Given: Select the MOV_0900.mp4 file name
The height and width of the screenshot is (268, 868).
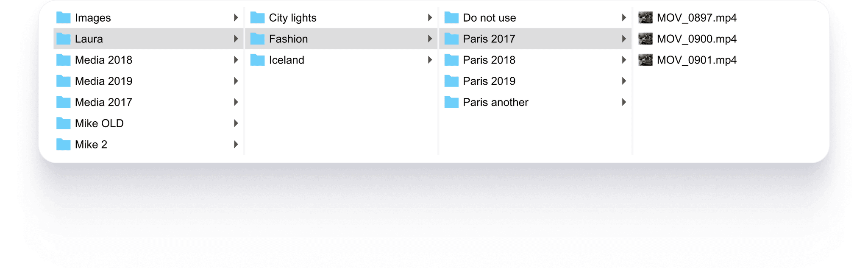Looking at the screenshot, I should [697, 39].
